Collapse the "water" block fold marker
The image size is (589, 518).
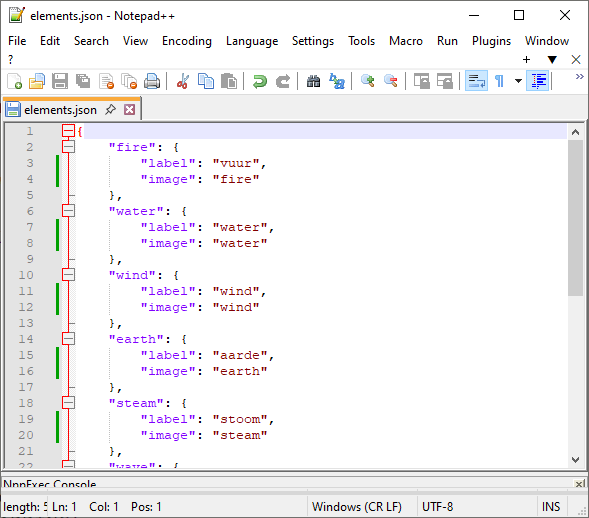pos(68,210)
